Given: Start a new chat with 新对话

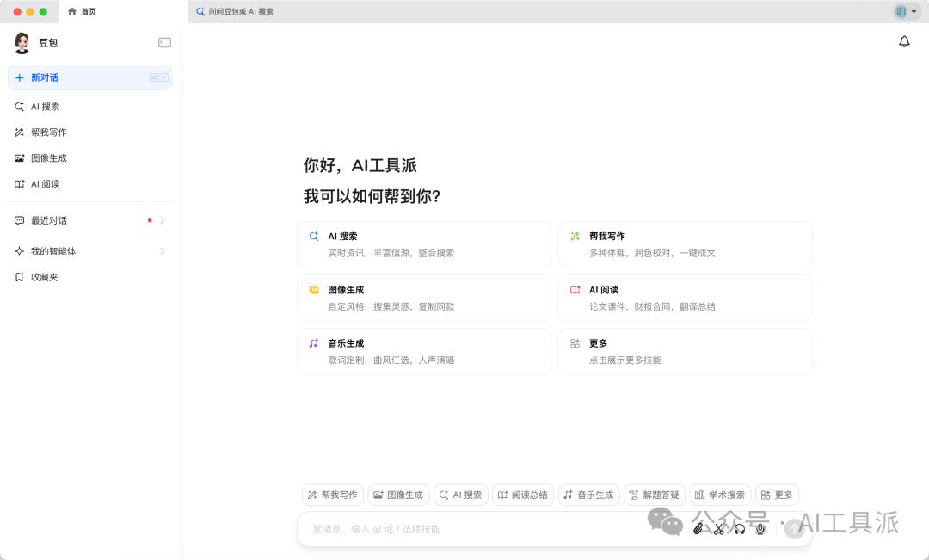Looking at the screenshot, I should (90, 77).
